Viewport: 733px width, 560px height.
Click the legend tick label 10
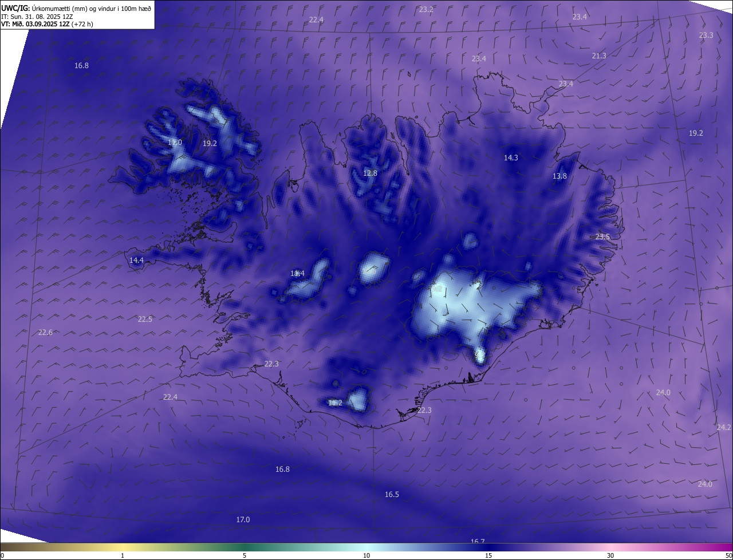366,556
